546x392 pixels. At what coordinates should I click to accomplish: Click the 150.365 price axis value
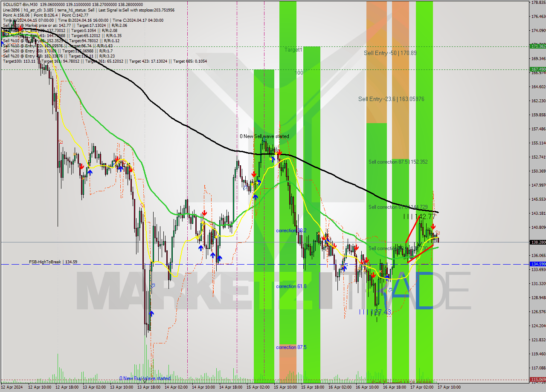539,171
